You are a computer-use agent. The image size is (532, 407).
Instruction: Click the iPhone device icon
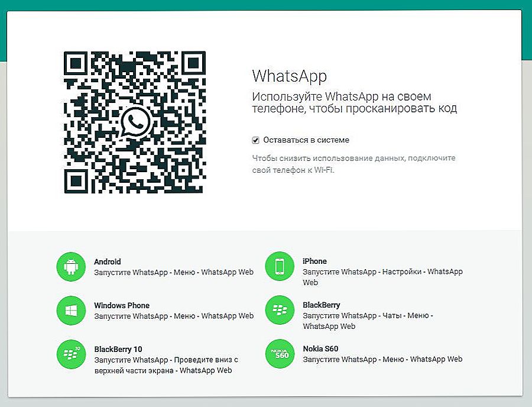pos(280,266)
